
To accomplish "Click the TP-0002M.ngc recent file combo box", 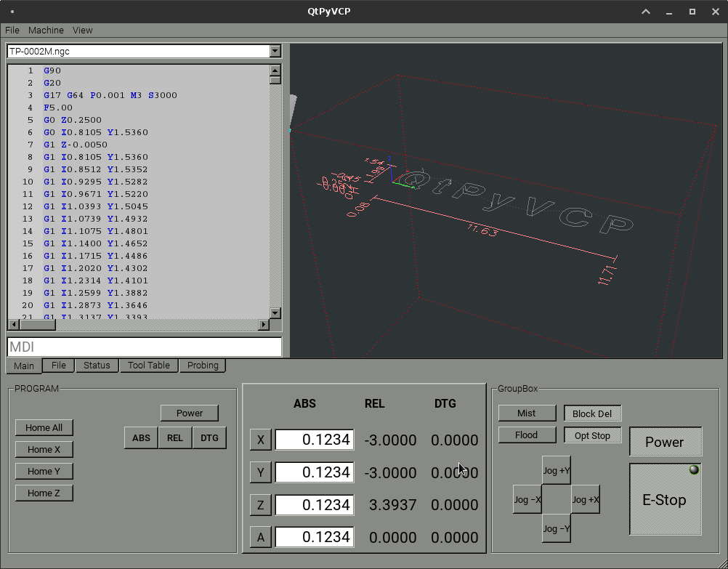I will pyautogui.click(x=144, y=51).
